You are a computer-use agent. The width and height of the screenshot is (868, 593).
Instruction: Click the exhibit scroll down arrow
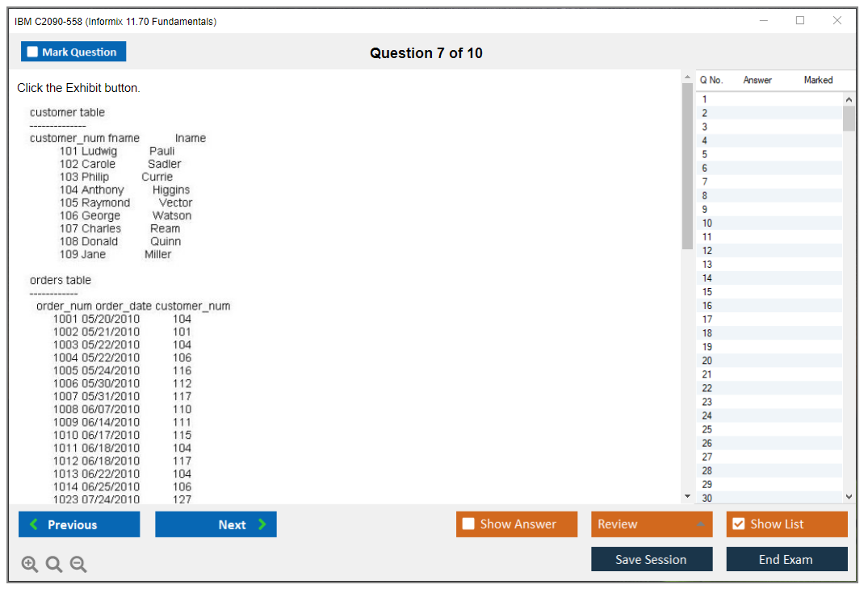687,496
